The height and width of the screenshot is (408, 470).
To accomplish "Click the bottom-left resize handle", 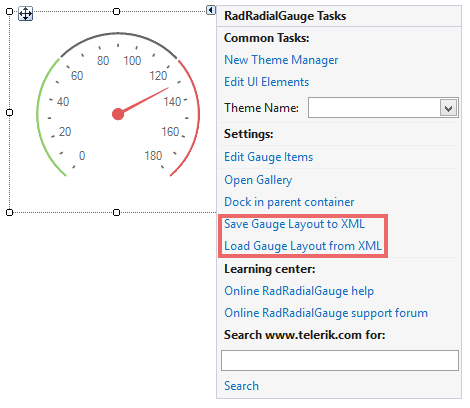I will pyautogui.click(x=10, y=212).
